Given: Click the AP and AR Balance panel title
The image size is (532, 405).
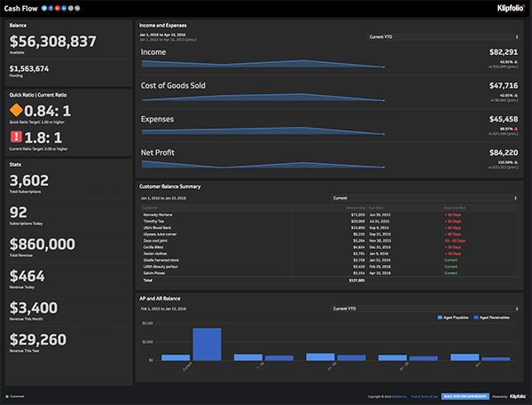Looking at the screenshot, I should point(160,299).
